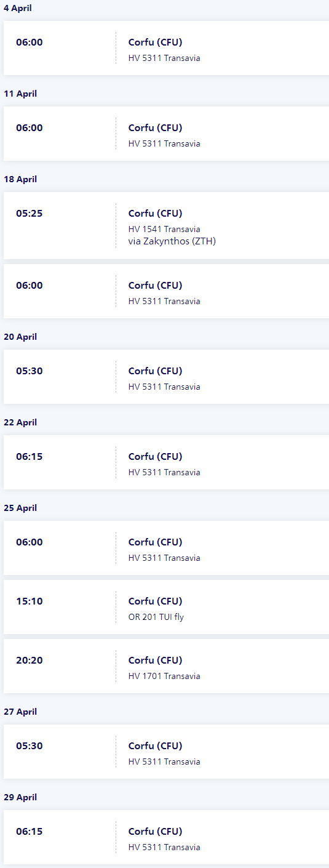
Task: Click the 15:10 departure time
Action: [29, 601]
